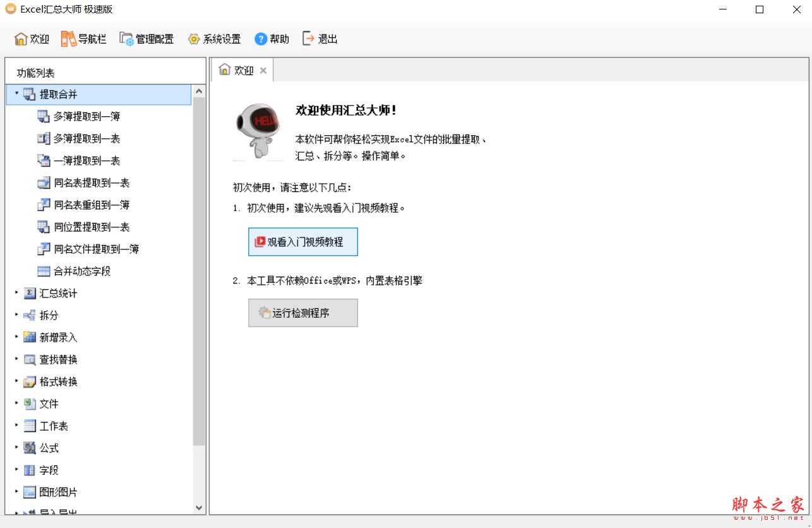Click the 系统设置 gear icon
The image size is (812, 528).
tap(194, 39)
